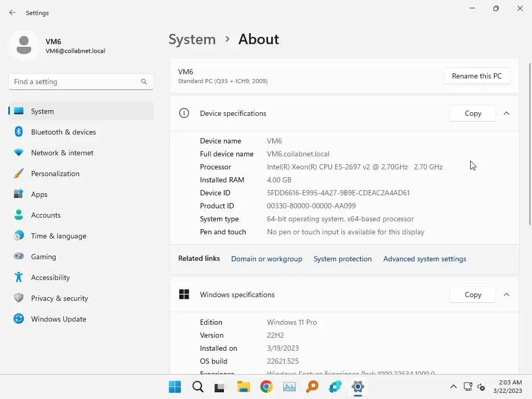Open the System protection link
This screenshot has height=399, width=532.
342,259
